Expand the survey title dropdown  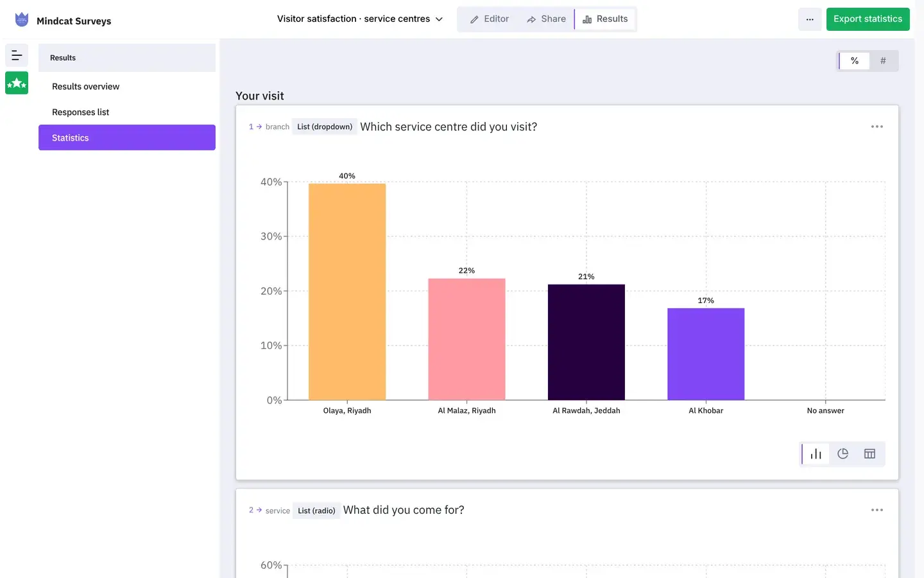point(360,19)
